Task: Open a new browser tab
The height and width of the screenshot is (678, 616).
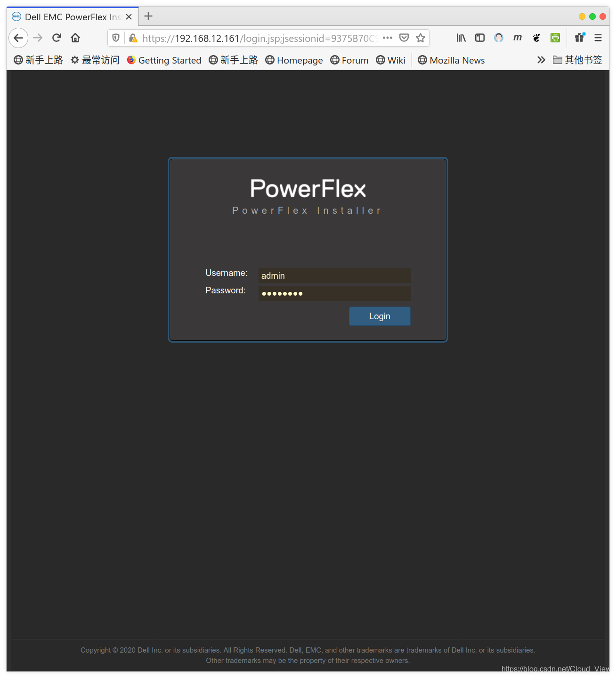Action: tap(148, 16)
